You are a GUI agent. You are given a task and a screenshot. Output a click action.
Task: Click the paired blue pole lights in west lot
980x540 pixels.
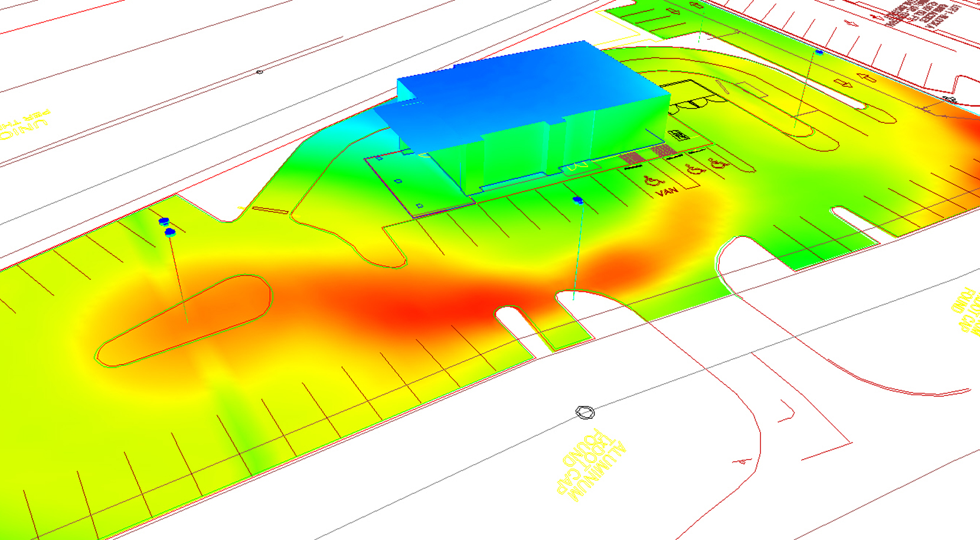click(166, 227)
